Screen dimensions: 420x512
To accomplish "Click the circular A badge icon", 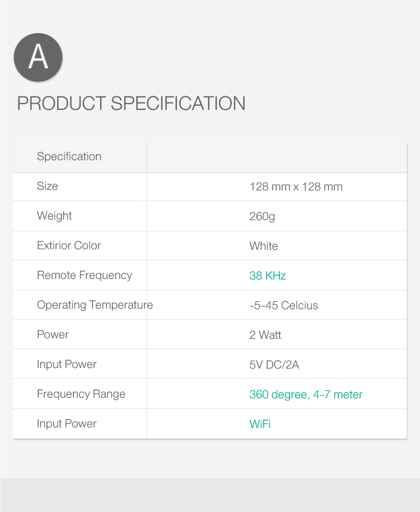I will tap(38, 57).
